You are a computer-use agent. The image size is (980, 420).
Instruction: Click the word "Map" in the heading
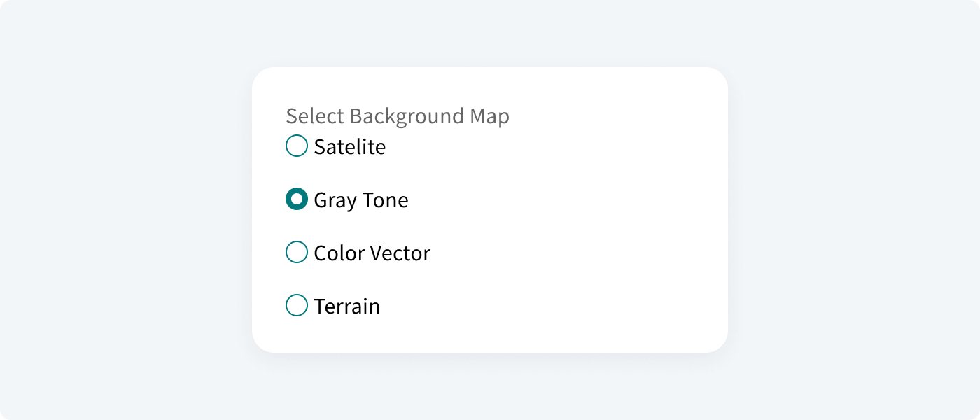(489, 116)
